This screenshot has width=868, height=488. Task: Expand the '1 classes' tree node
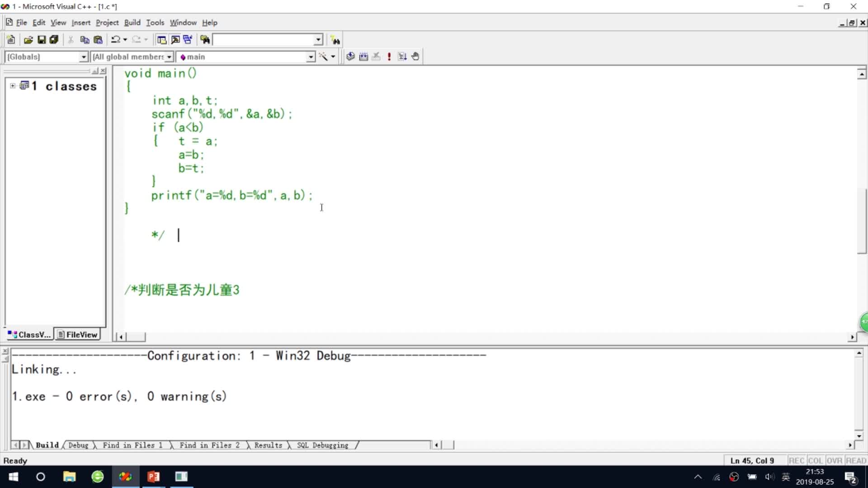coord(13,86)
